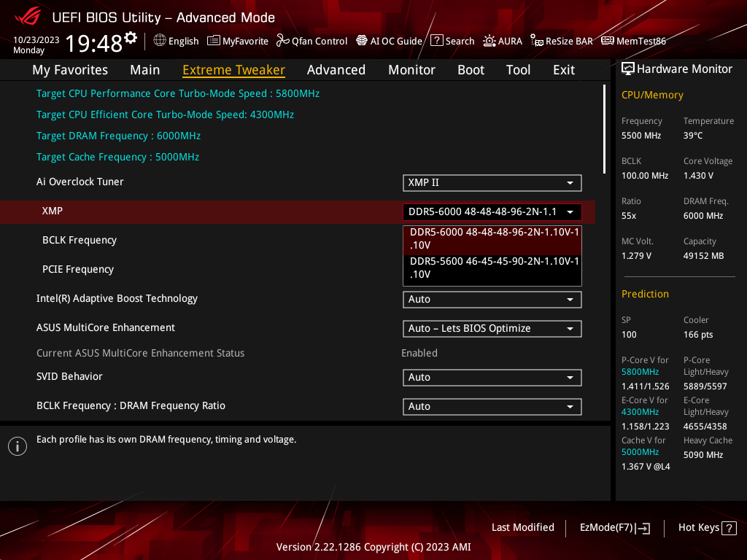
Task: Click the EzMode exit arrow icon
Action: (x=643, y=528)
